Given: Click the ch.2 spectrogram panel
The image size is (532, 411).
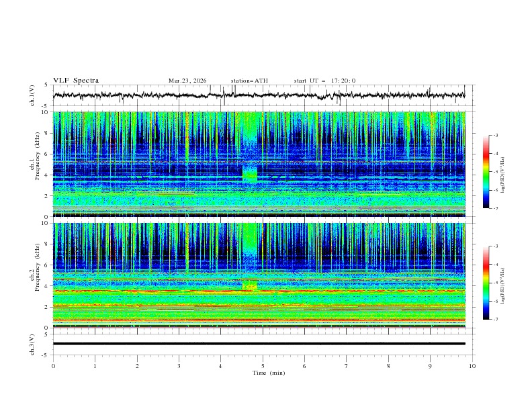Looking at the screenshot, I should pos(259,275).
